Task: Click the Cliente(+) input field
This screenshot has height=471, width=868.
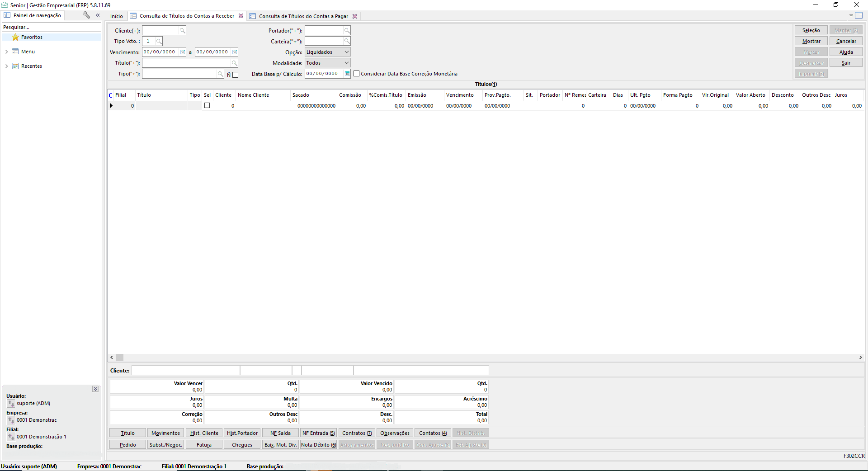Action: 160,30
